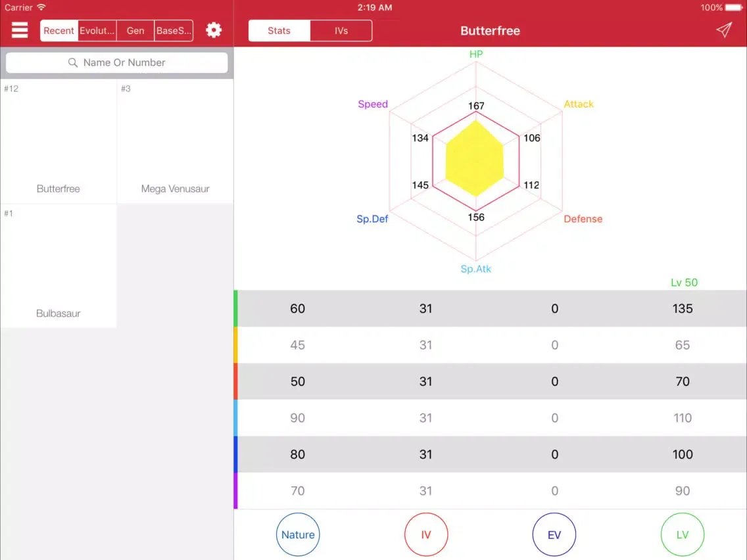Select the Recent tab

click(x=59, y=30)
